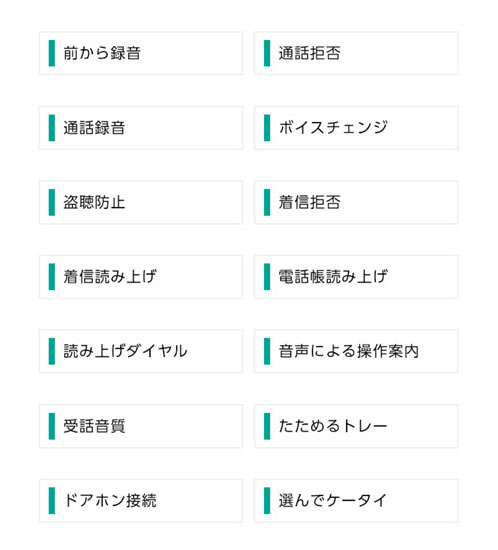
Task: Open the 選んでケータイ feature
Action: click(x=356, y=501)
